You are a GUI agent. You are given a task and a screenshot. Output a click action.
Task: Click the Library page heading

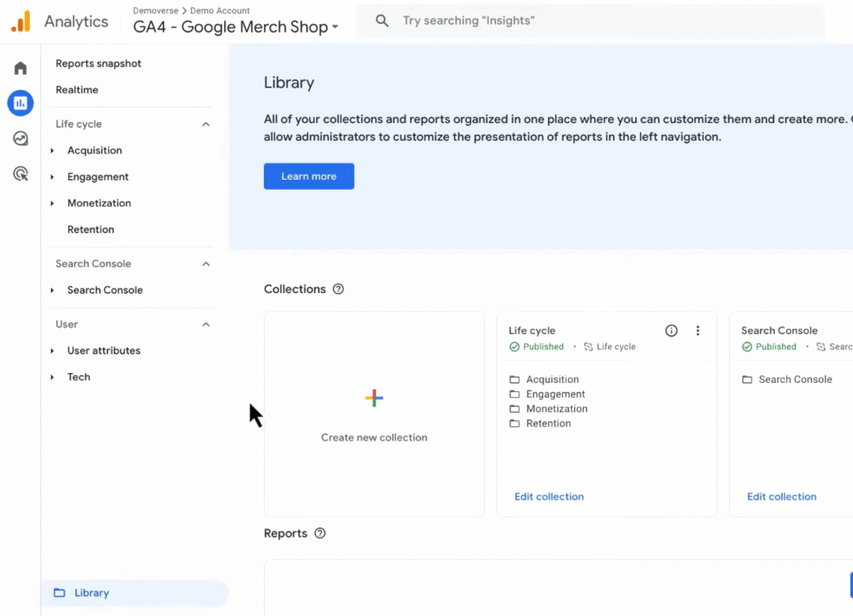(x=289, y=82)
